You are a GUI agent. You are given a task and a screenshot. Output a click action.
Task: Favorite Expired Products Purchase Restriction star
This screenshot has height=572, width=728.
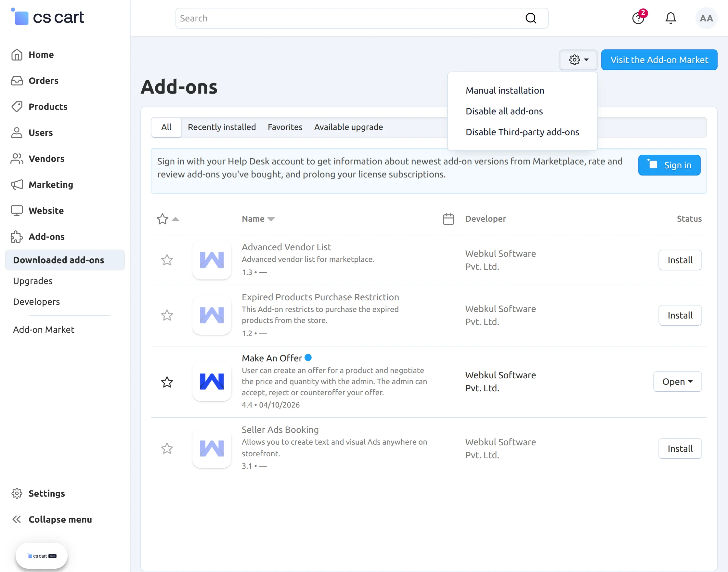point(167,315)
